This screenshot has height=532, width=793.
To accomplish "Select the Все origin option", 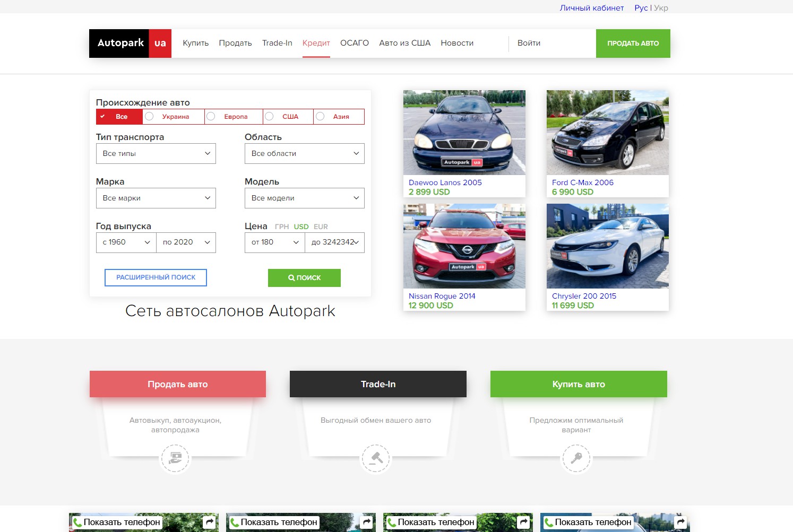I will [x=119, y=117].
